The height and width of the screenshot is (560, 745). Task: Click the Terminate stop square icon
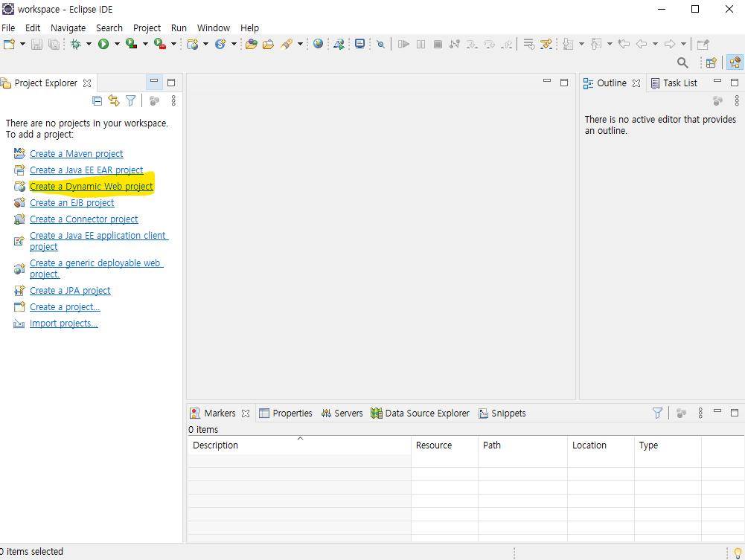click(x=438, y=44)
